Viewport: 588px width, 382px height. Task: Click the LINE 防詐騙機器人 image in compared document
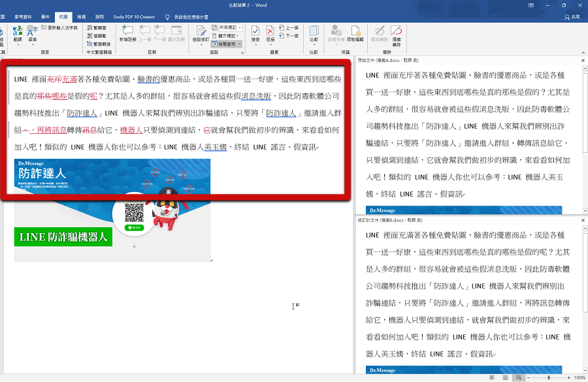[x=112, y=210]
